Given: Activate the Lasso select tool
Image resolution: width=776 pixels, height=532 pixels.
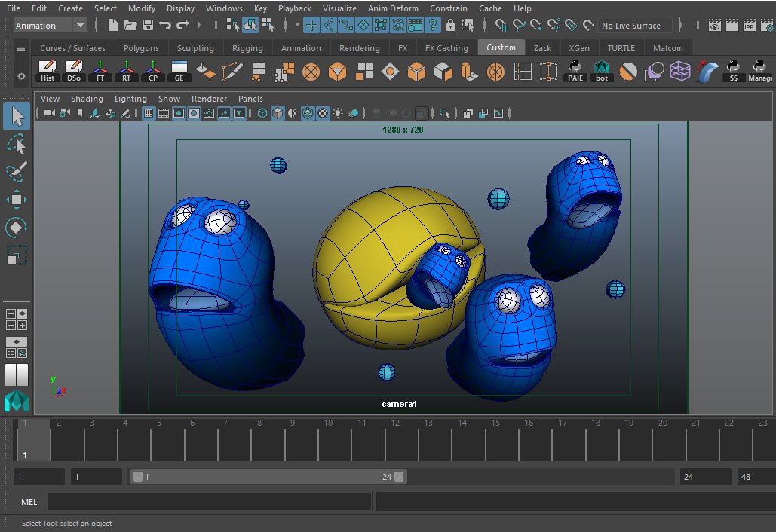Looking at the screenshot, I should coord(17,145).
